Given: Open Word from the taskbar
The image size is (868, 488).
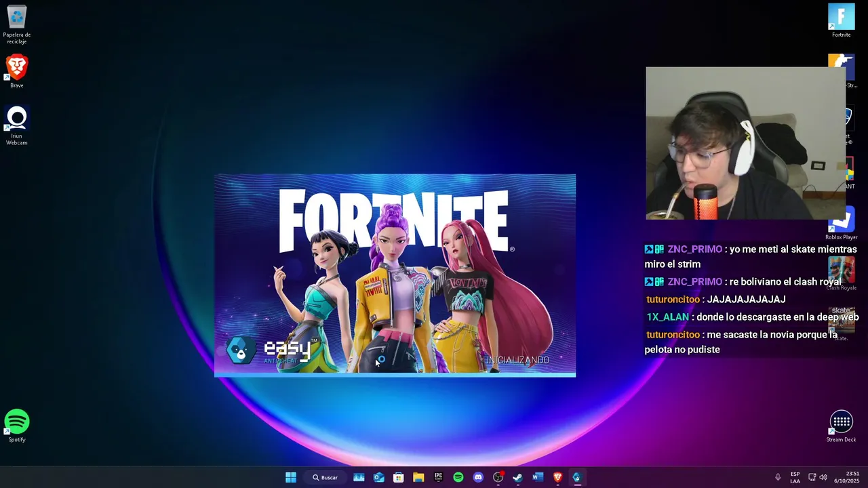Looking at the screenshot, I should 538,477.
